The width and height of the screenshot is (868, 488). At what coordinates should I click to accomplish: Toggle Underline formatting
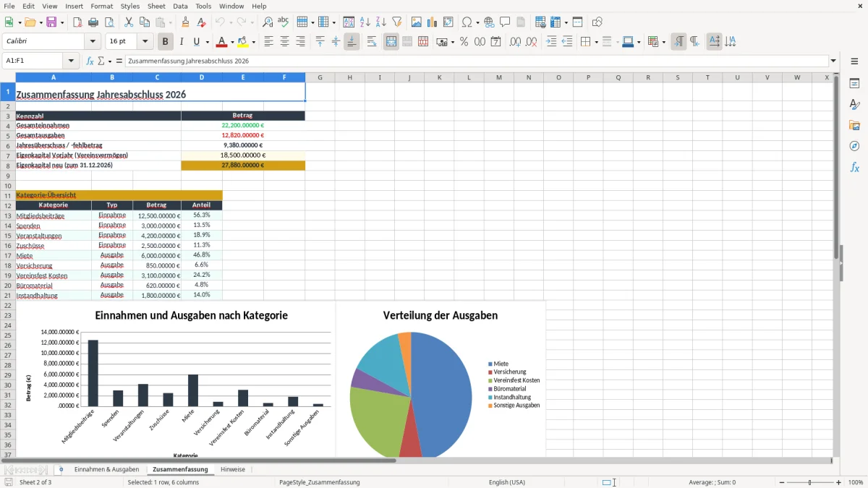click(196, 42)
